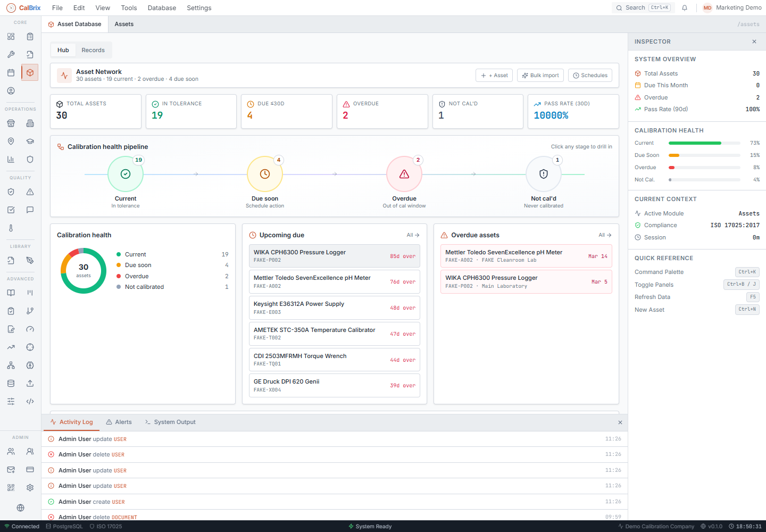Viewport: 766px width, 532px height.
Task: Click the pen nib icon in Library section
Action: (x=30, y=260)
